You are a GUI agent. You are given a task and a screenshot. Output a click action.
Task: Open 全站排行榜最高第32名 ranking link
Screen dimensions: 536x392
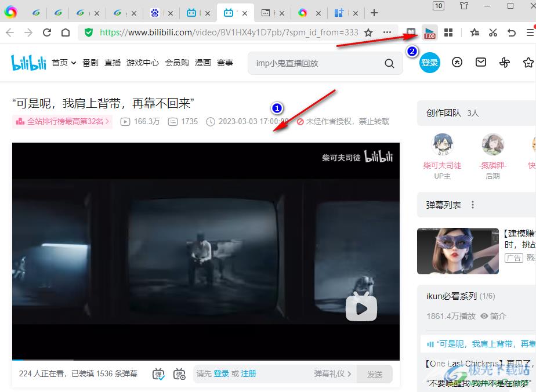[63, 121]
